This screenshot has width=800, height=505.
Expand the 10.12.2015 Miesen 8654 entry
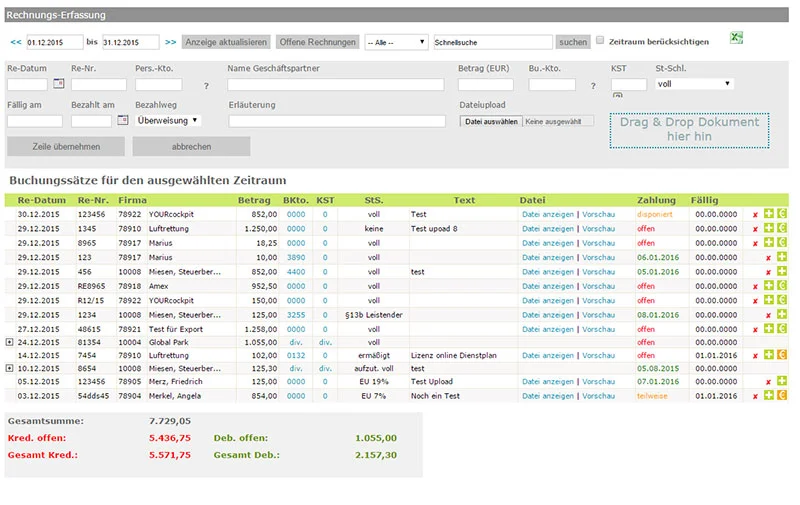(x=9, y=368)
